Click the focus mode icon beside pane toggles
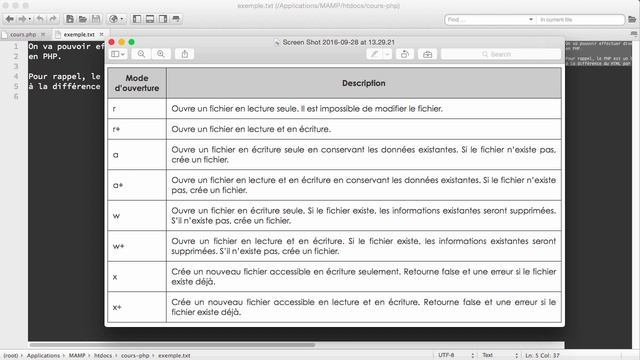 (x=176, y=19)
